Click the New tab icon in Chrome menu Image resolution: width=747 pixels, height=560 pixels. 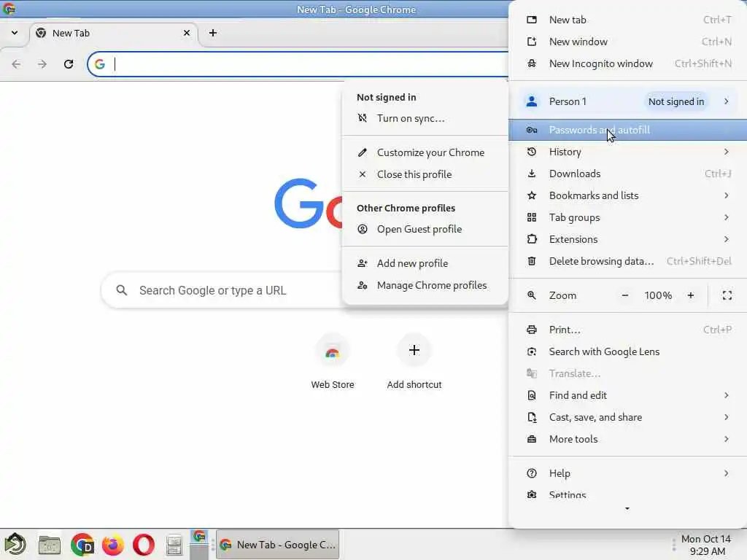pos(532,20)
